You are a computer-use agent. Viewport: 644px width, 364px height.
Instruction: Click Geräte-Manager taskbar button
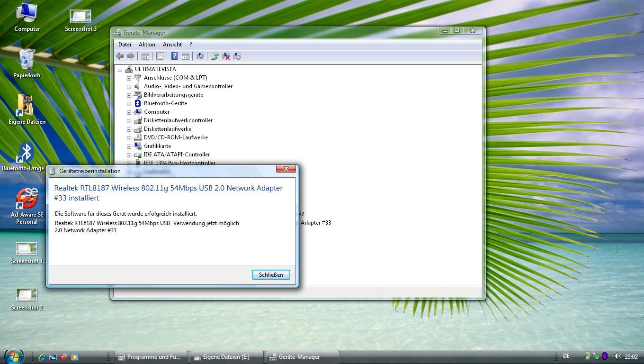[302, 357]
